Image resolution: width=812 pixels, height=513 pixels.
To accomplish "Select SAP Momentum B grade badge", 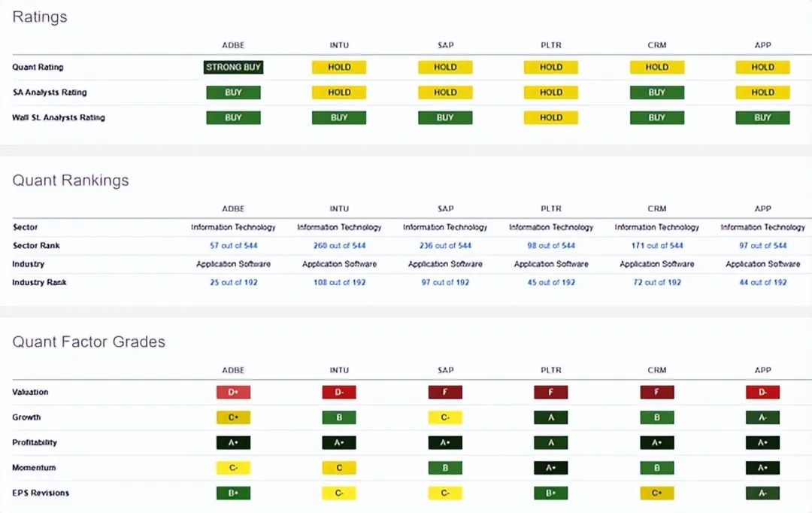I will [445, 468].
